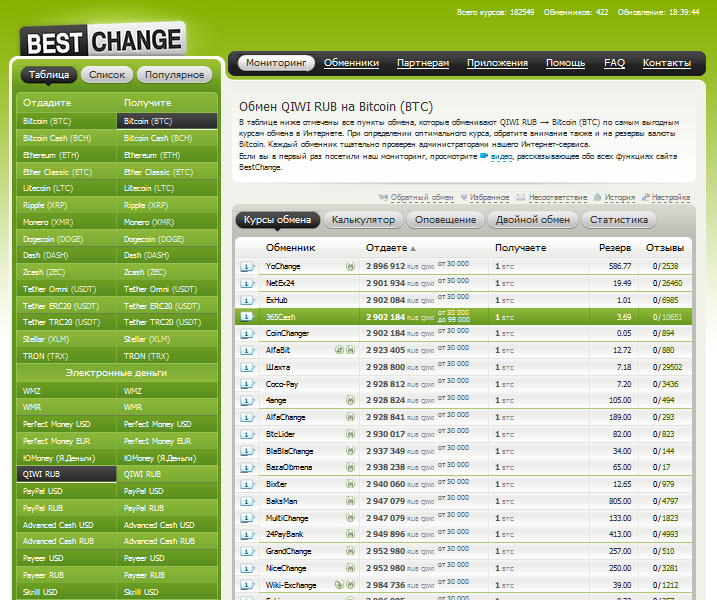Screen dimensions: 717x600
Task: Open info icon for BaksMan row
Action: 247,502
